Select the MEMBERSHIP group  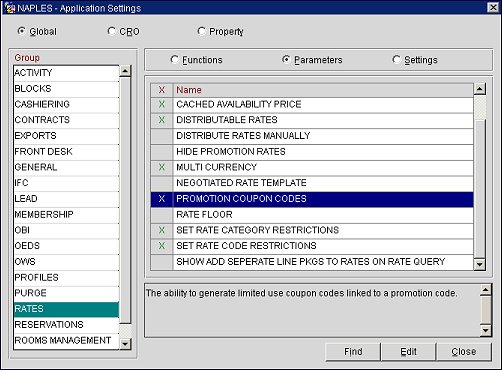tap(66, 215)
